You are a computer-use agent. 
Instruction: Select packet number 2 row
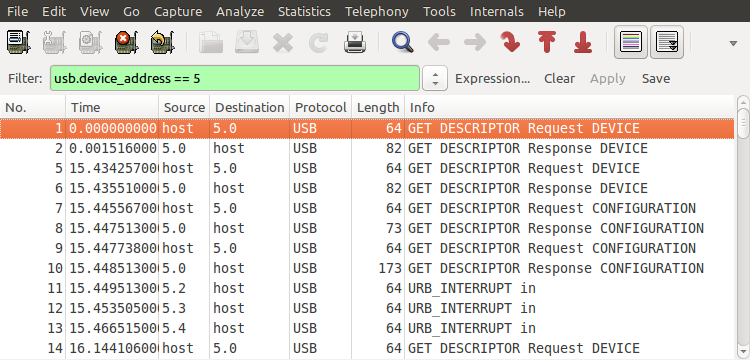point(367,148)
